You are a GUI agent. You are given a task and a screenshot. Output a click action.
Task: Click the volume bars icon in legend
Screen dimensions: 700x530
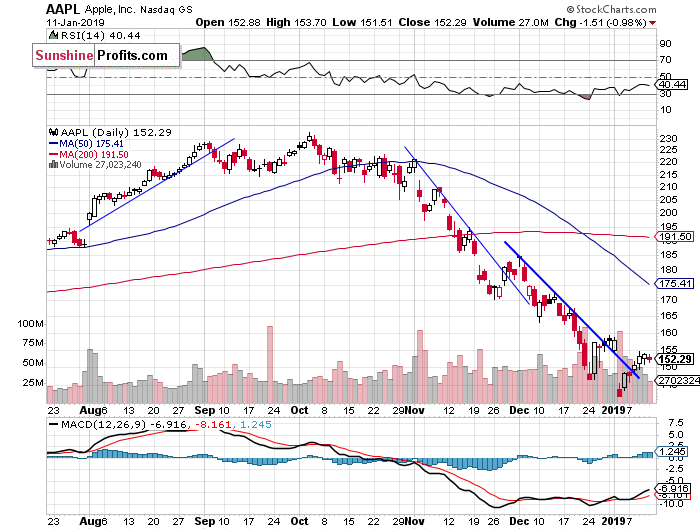(53, 165)
